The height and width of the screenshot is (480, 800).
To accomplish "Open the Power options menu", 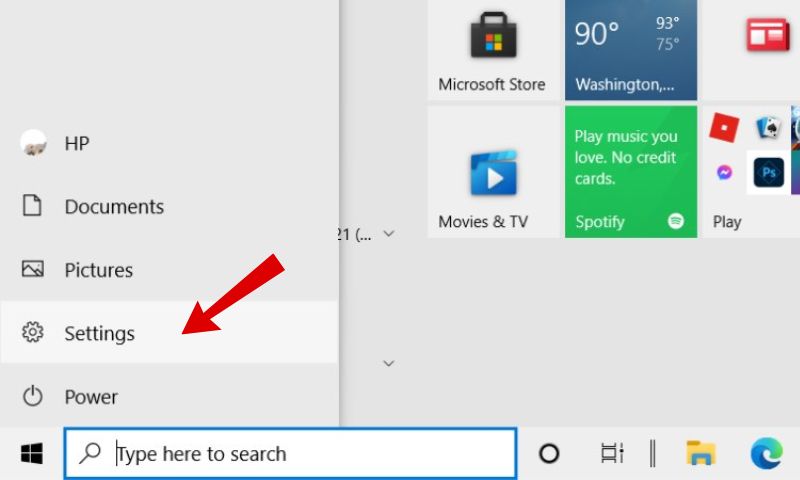I will [169, 396].
